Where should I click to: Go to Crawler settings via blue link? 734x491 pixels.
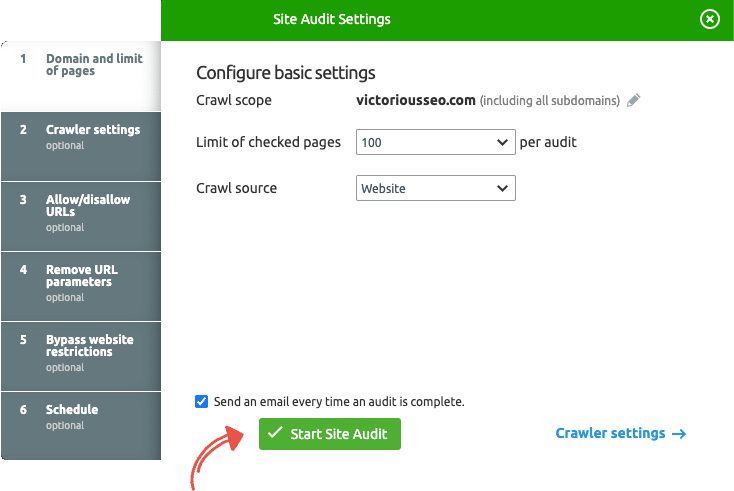pyautogui.click(x=621, y=433)
